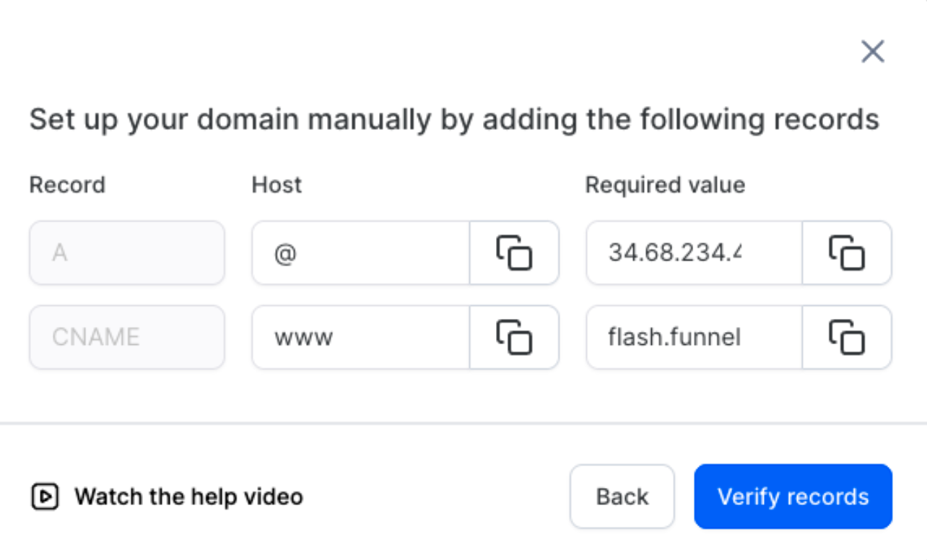Copy the 34.68.234 IP required value

tap(846, 253)
